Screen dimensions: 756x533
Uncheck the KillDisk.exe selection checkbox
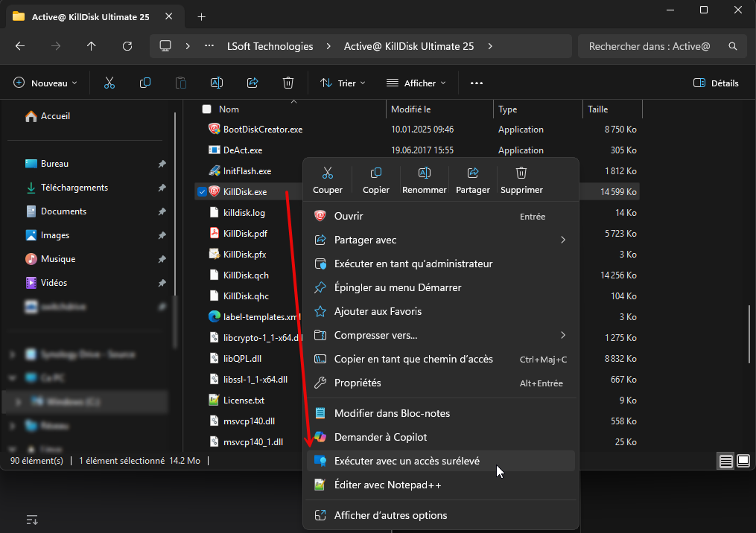(x=202, y=192)
